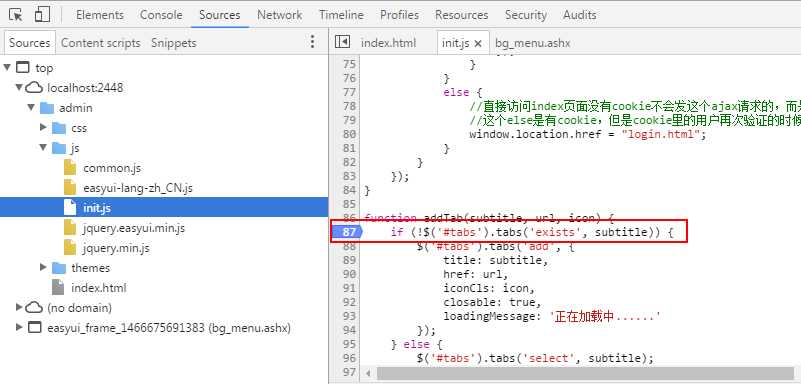801x384 pixels.
Task: Select easyui-lang-zh_CN.js in file tree
Action: [x=138, y=187]
